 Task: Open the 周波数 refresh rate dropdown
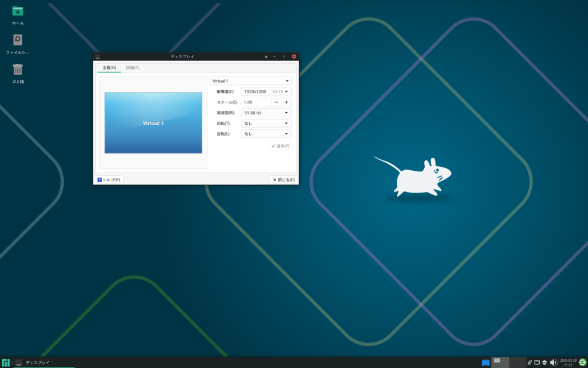pyautogui.click(x=266, y=113)
